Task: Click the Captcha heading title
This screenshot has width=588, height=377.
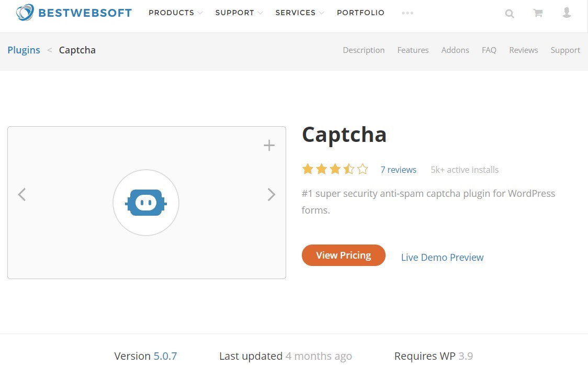Action: click(344, 135)
